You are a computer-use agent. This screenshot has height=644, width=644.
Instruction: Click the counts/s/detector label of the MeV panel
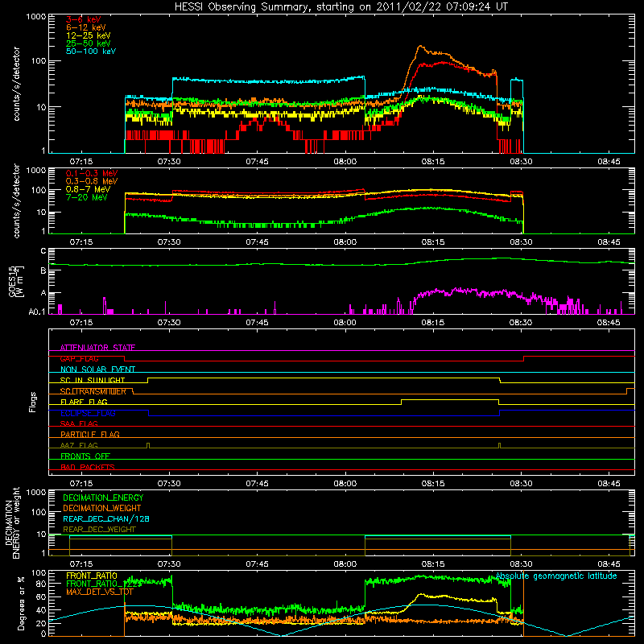16,200
